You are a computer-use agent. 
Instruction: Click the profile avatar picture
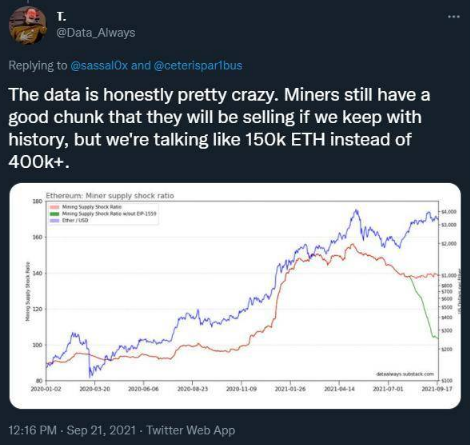pyautogui.click(x=28, y=25)
